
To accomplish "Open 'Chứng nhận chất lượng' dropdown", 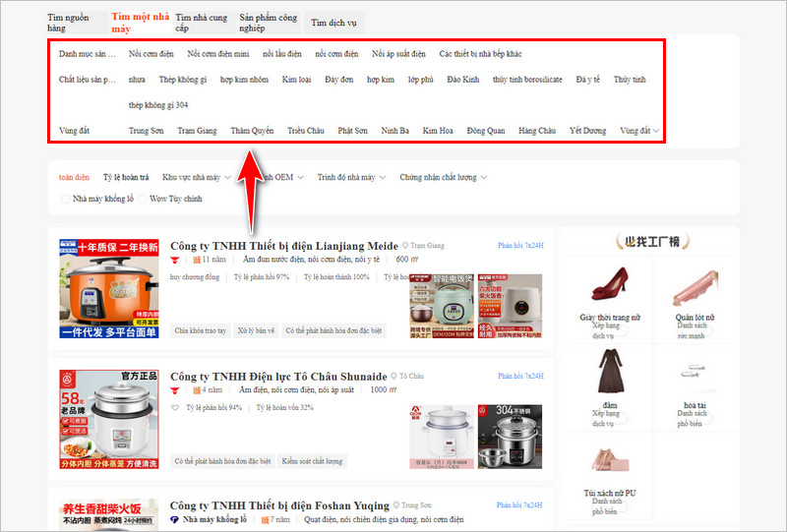I will click(444, 177).
